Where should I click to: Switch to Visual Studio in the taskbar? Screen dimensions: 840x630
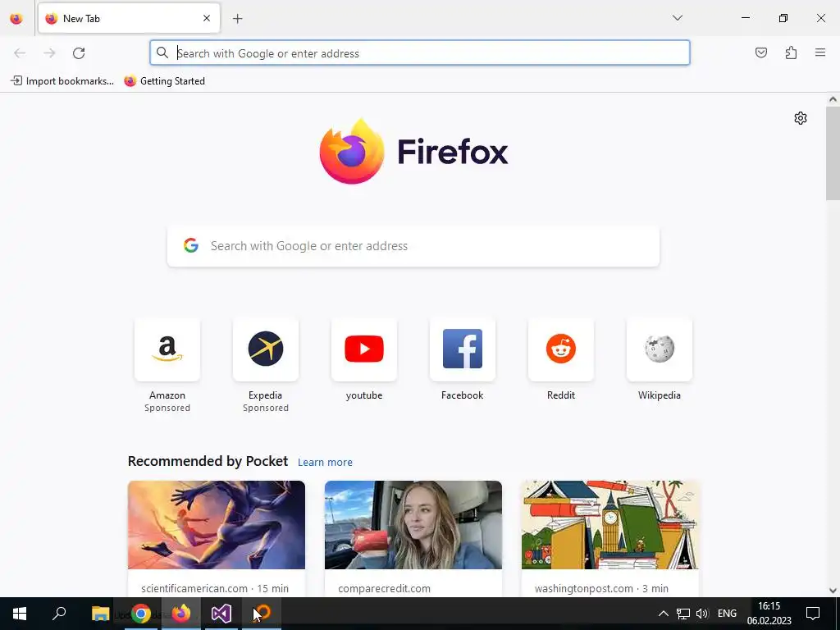[221, 614]
